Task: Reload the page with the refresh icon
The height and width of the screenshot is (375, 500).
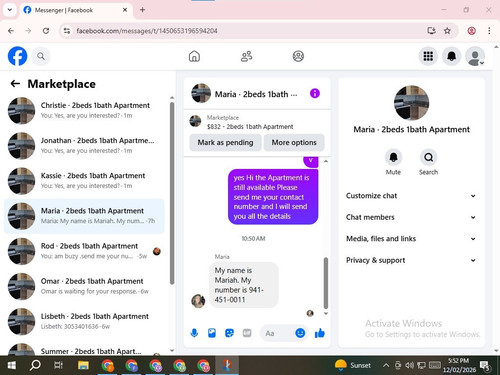Action: coord(46,31)
